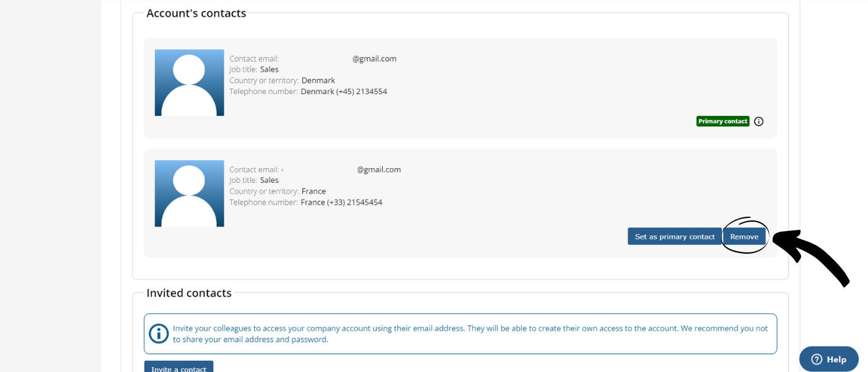Viewport: 868px width, 372px height.
Task: Click the primary contact's gmail address
Action: [374, 59]
